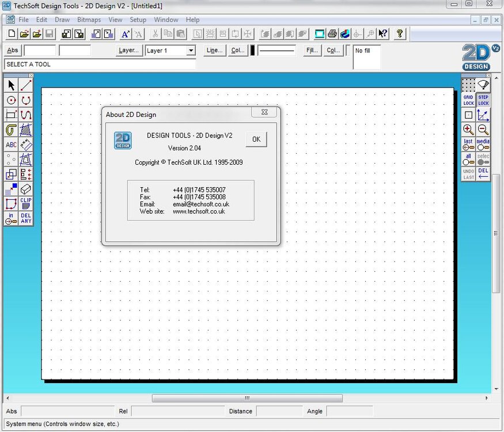The image size is (504, 432).
Task: Select the eraser block tool
Action: coord(26,189)
